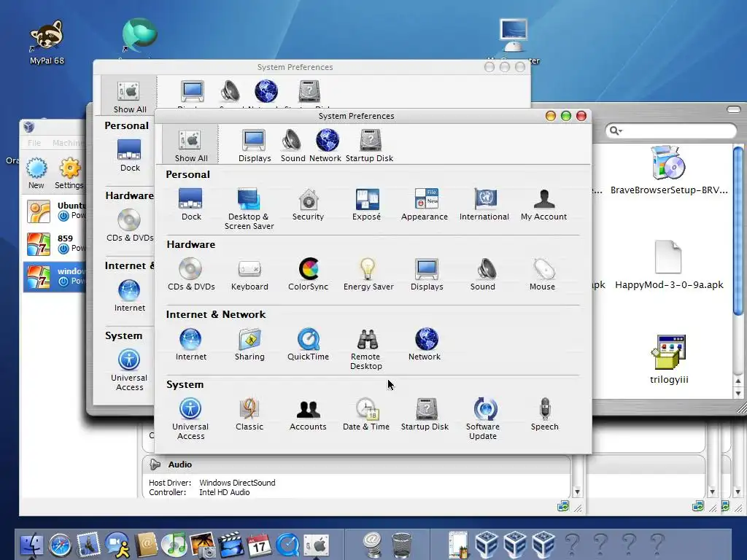Click the search field in Finder window
747x560 pixels.
click(671, 130)
